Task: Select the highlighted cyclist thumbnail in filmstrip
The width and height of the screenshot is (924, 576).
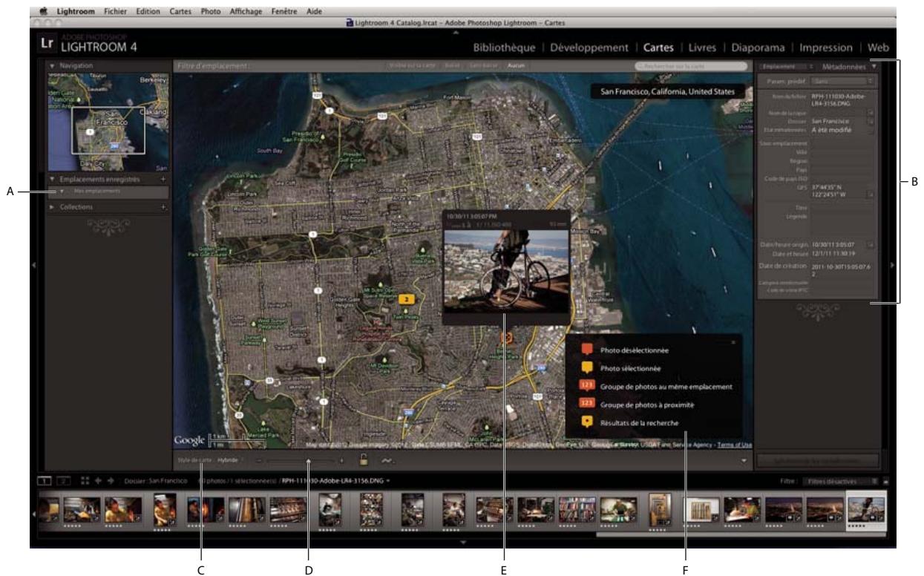Action: [x=866, y=510]
